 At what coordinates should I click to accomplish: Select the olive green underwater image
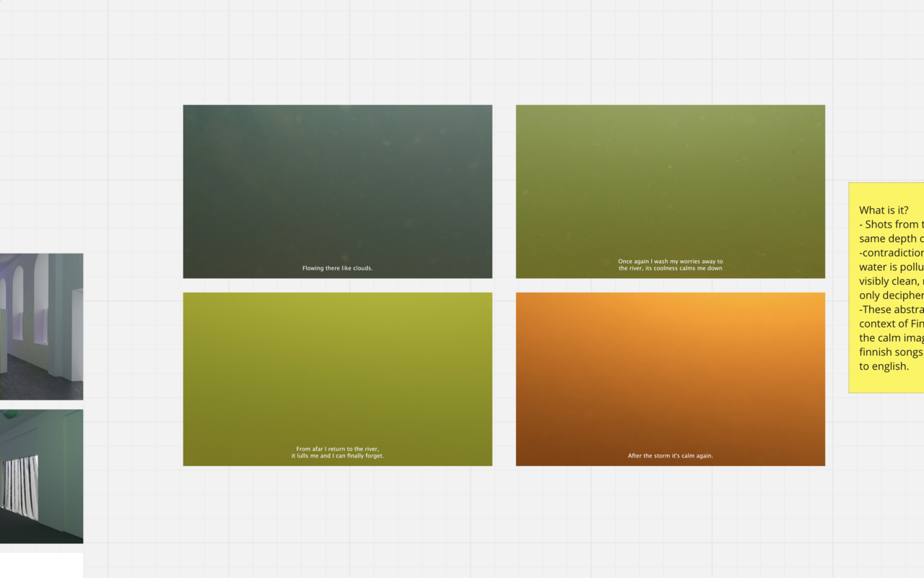(670, 181)
